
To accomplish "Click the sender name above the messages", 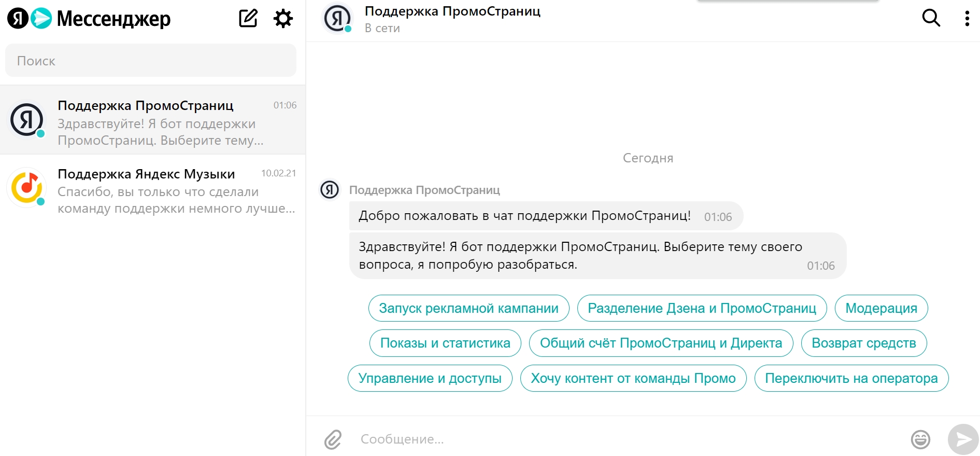I will 424,190.
